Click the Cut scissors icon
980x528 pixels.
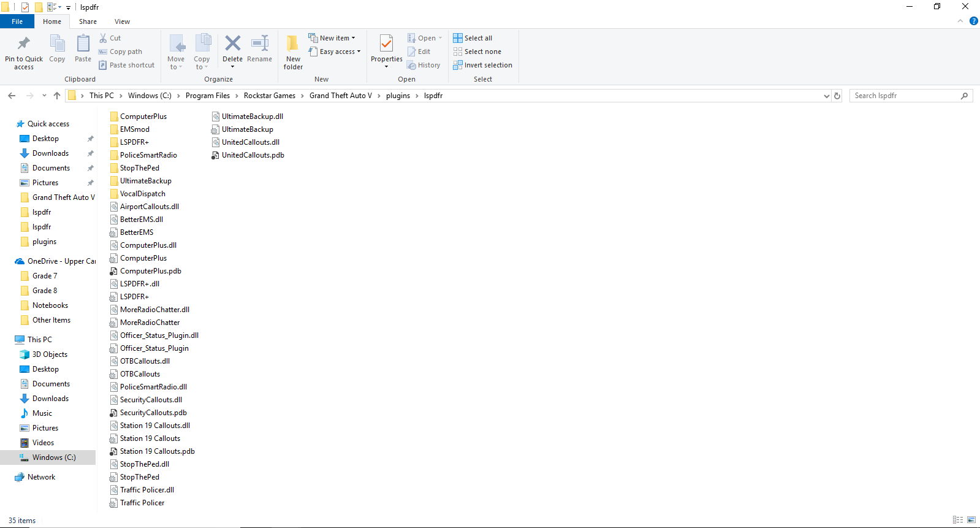pyautogui.click(x=103, y=38)
